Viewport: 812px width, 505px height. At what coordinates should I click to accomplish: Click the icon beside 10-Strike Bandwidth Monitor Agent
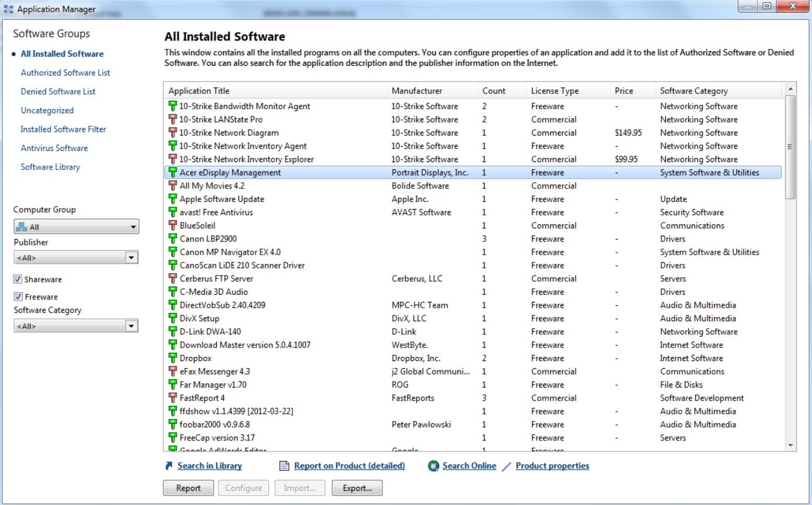coord(173,106)
